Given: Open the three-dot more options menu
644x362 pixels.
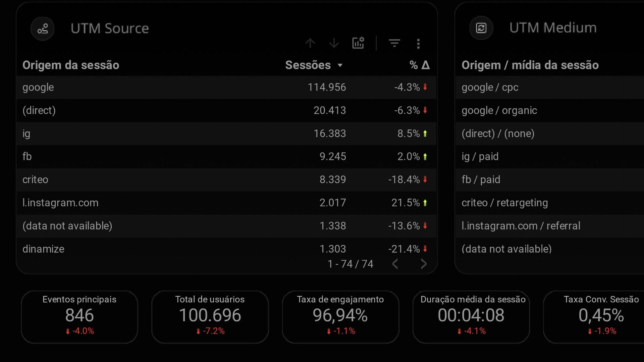Looking at the screenshot, I should point(418,44).
